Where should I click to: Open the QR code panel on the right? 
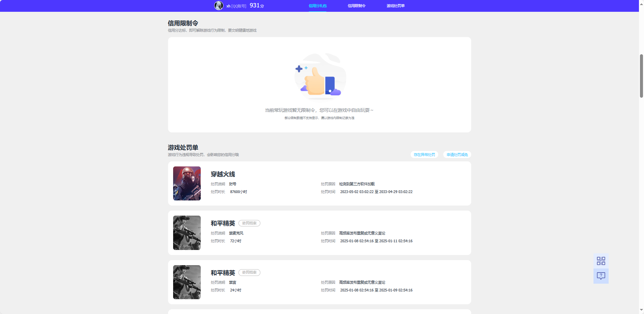pos(601,260)
